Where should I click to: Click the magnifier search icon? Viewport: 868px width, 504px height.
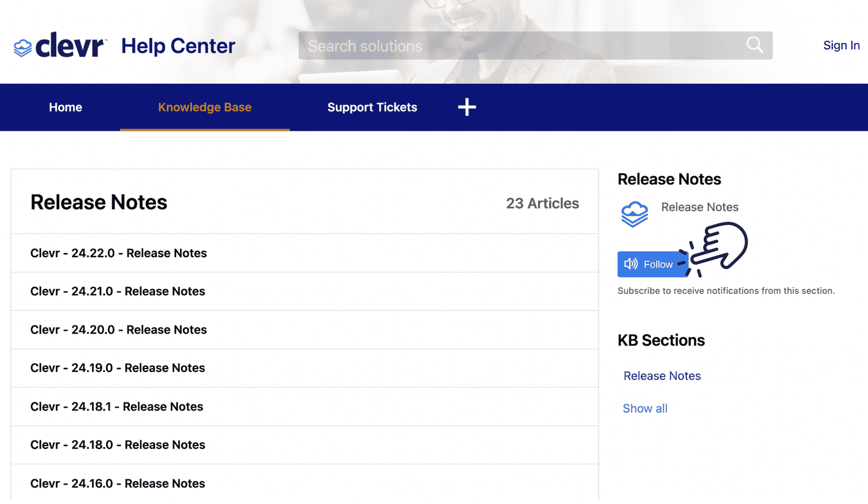(x=754, y=45)
